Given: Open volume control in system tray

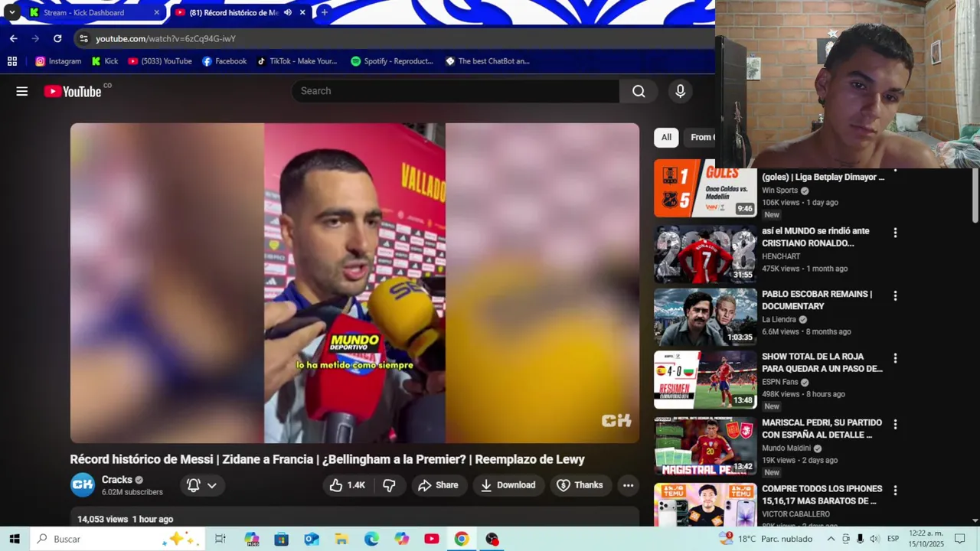Looking at the screenshot, I should pyautogui.click(x=874, y=539).
